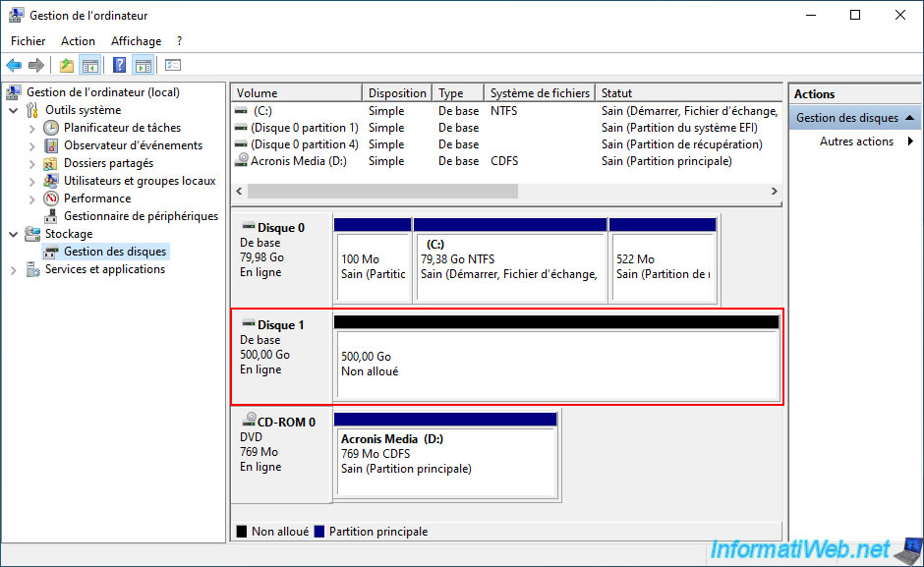The image size is (924, 567).
Task: Click the Up one level folder icon
Action: click(66, 66)
